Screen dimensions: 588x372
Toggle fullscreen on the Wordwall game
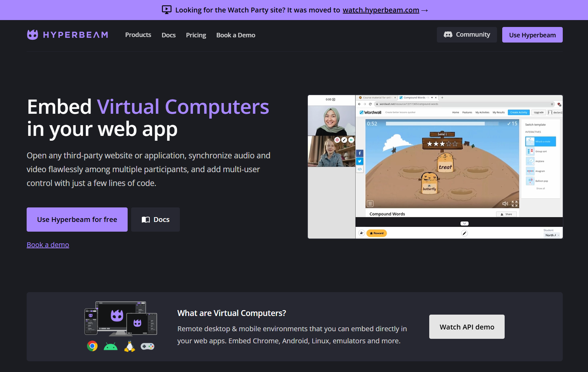(515, 204)
